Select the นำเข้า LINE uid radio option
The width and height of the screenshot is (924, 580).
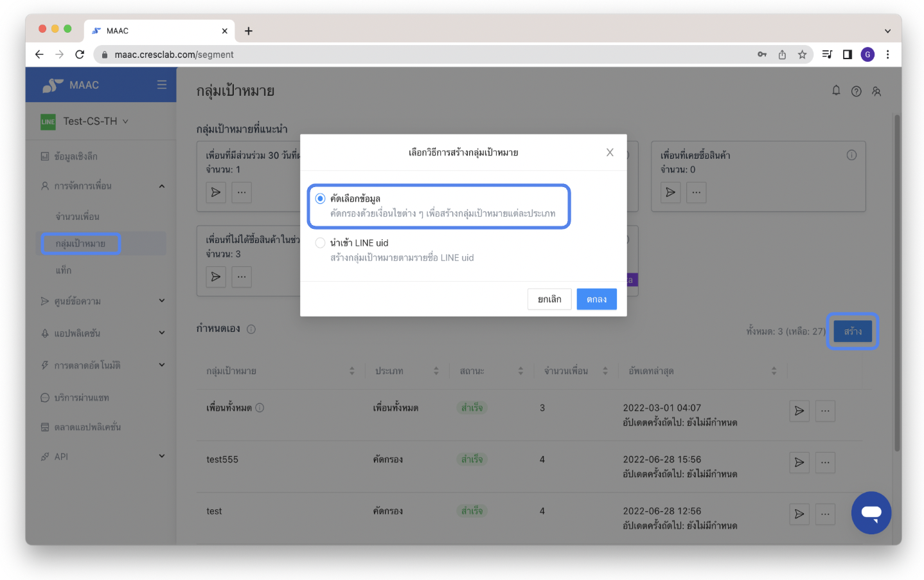tap(320, 243)
